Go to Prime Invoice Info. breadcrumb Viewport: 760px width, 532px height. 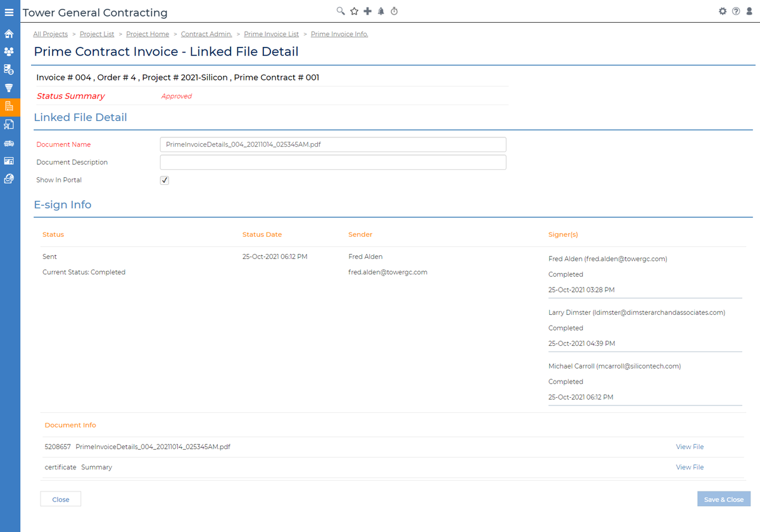(339, 34)
